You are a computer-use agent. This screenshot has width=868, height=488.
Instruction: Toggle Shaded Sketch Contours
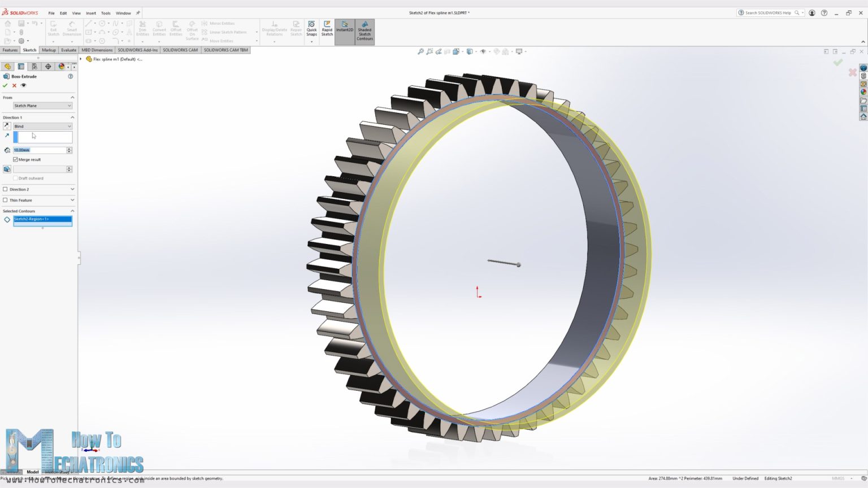tap(364, 29)
